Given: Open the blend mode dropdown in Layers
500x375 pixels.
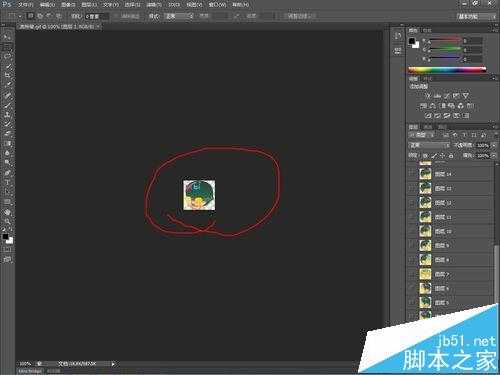Looking at the screenshot, I should (429, 145).
